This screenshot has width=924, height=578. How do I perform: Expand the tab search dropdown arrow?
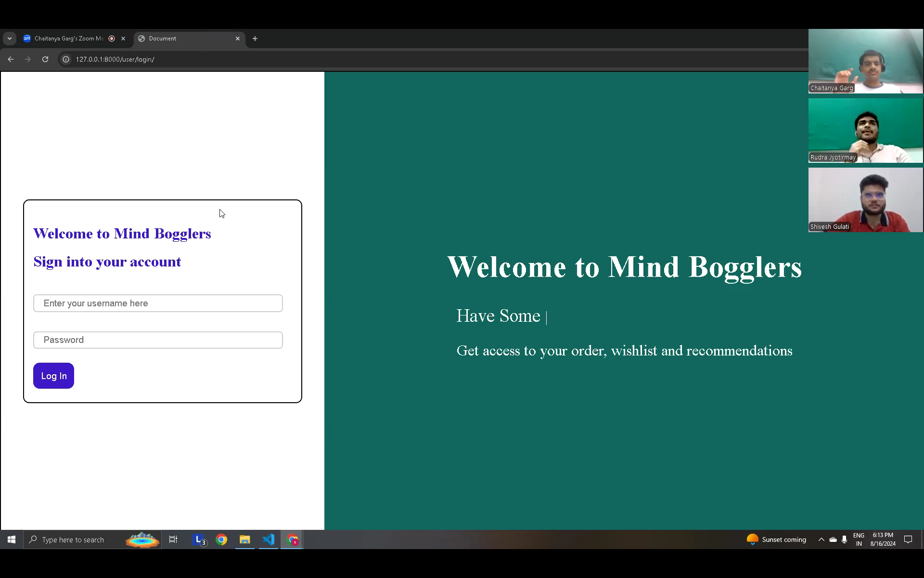click(10, 39)
